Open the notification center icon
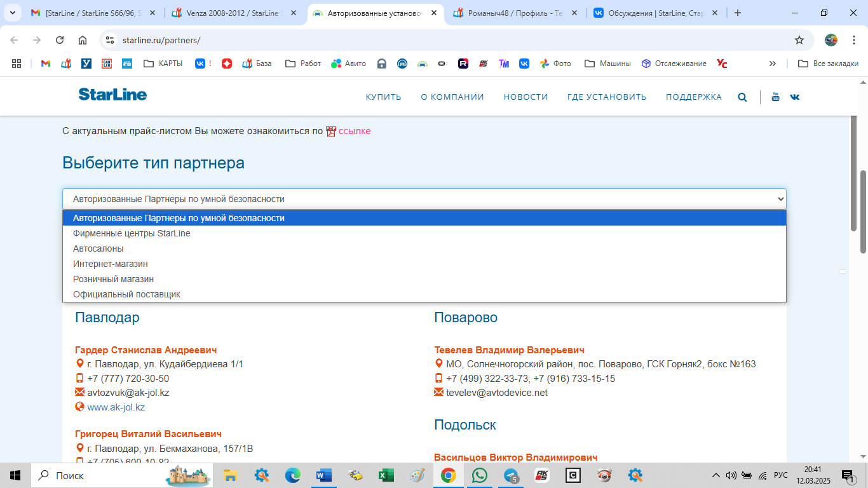 (848, 475)
